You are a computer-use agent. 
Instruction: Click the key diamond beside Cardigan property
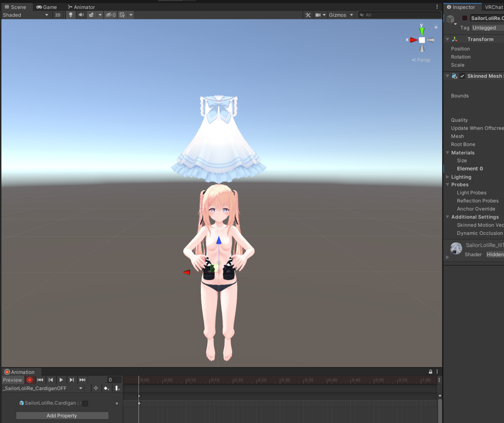click(117, 403)
